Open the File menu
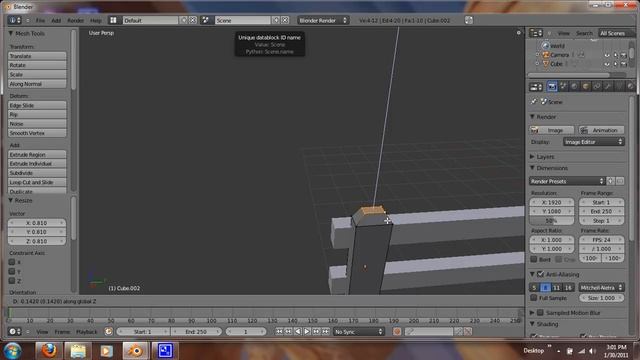The height and width of the screenshot is (360, 640). (x=40, y=20)
